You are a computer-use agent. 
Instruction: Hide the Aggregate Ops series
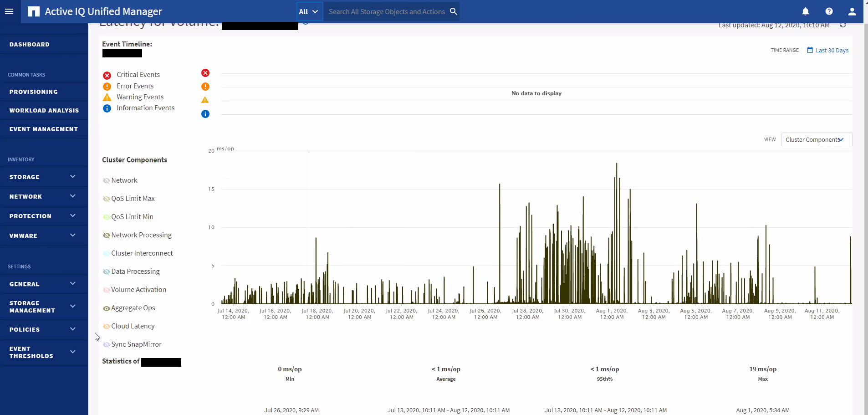(106, 308)
